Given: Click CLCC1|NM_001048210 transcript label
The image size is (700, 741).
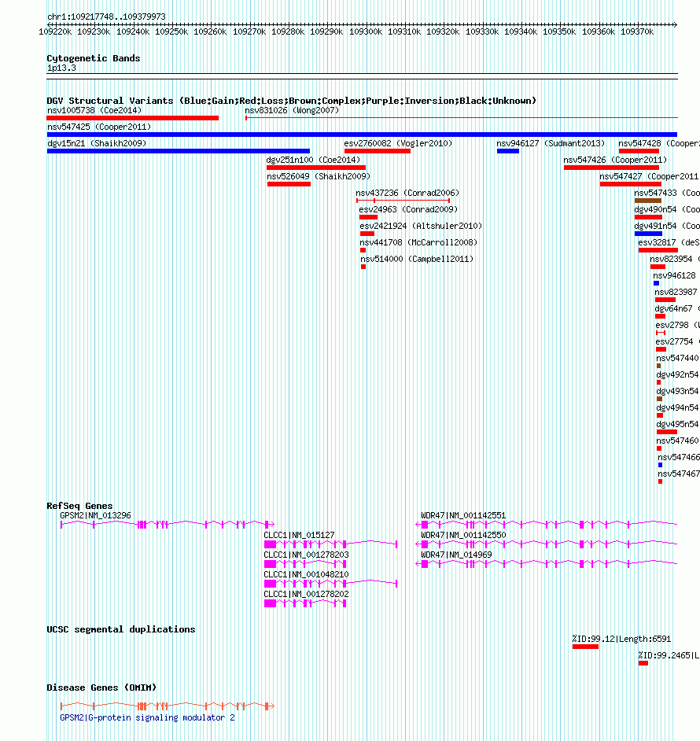Looking at the screenshot, I should coord(306,575).
